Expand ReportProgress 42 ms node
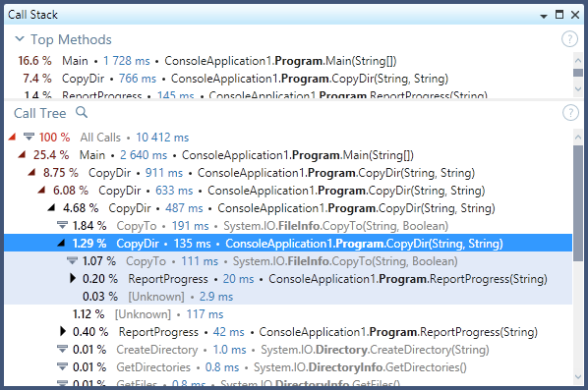 click(63, 331)
